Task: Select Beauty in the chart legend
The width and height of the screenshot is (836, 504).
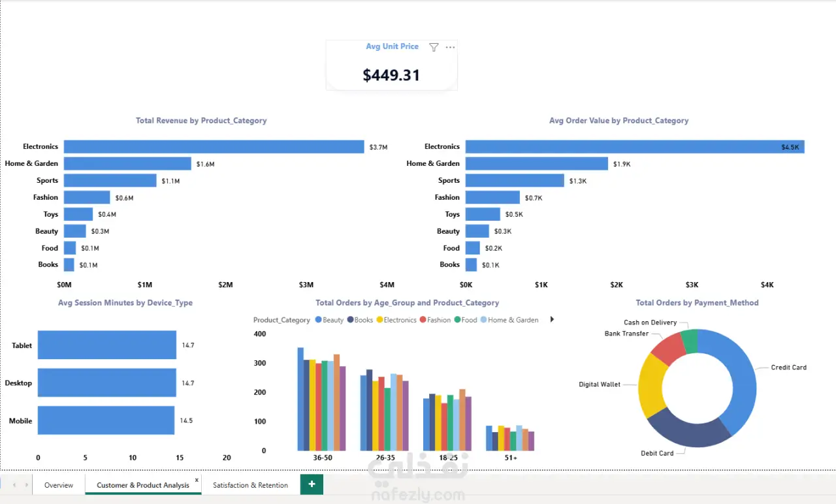Action: click(x=329, y=320)
